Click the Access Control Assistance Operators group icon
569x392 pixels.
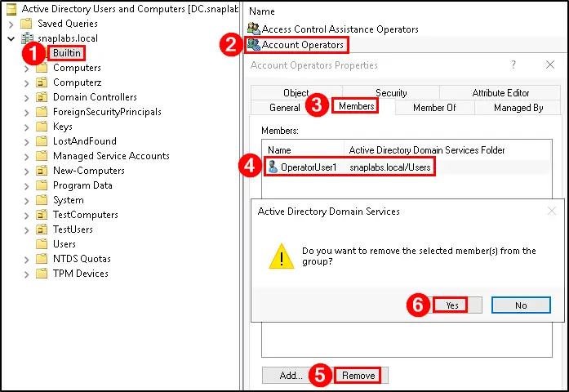(x=254, y=29)
